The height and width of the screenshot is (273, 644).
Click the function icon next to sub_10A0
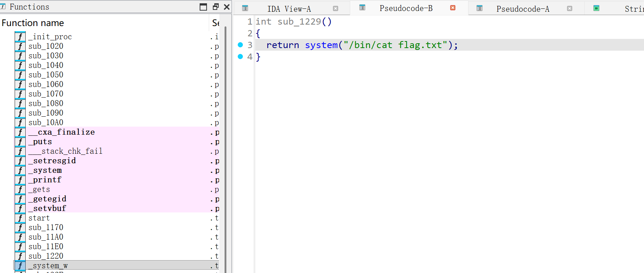point(20,123)
